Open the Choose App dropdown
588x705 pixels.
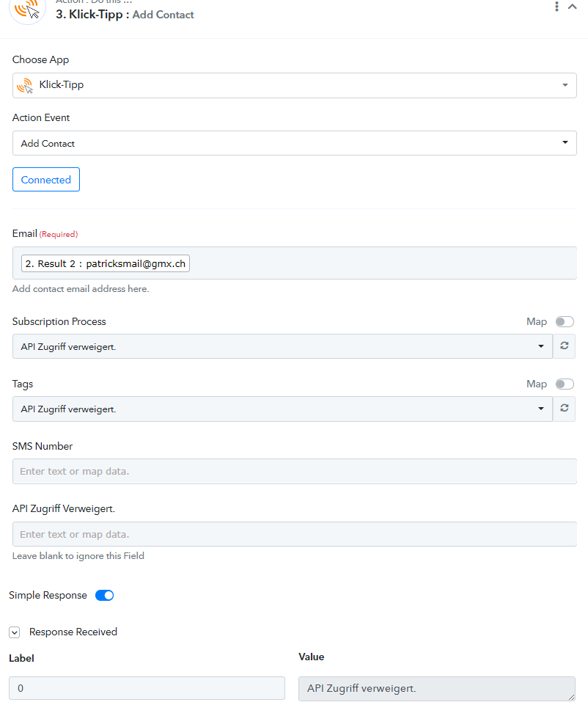click(294, 85)
